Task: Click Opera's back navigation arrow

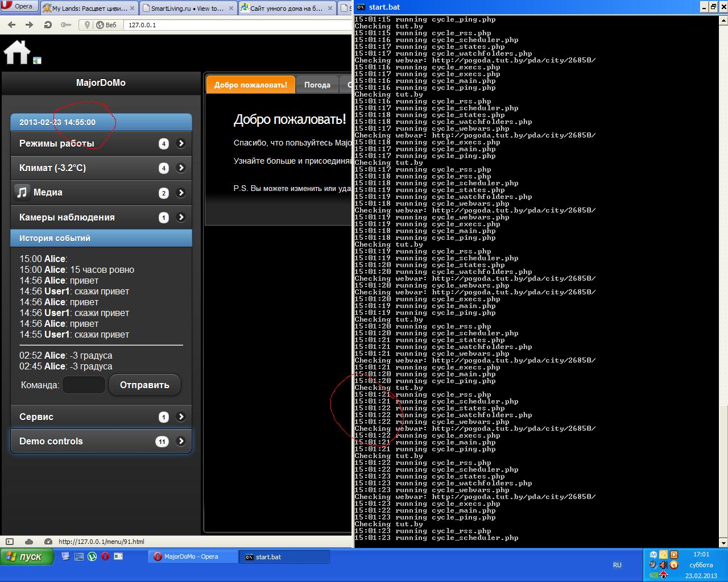Action: (11, 24)
